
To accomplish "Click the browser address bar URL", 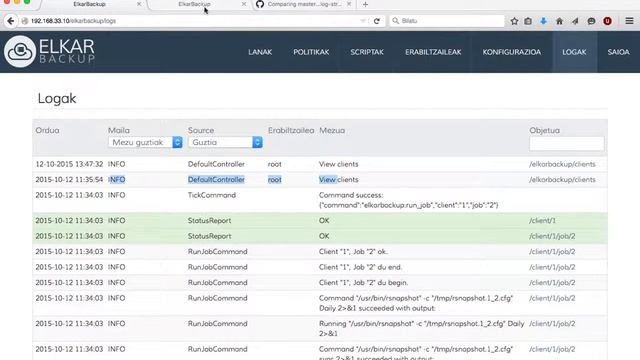I will (x=73, y=21).
